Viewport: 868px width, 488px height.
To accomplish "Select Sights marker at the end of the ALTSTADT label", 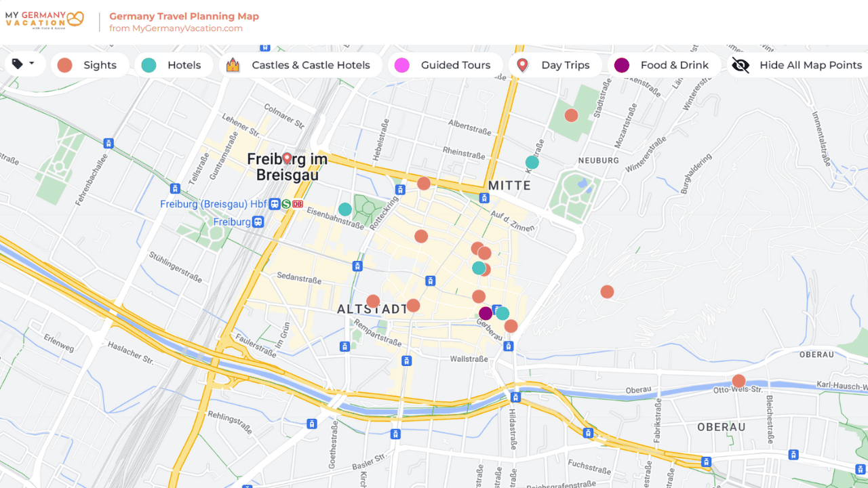I will (413, 306).
